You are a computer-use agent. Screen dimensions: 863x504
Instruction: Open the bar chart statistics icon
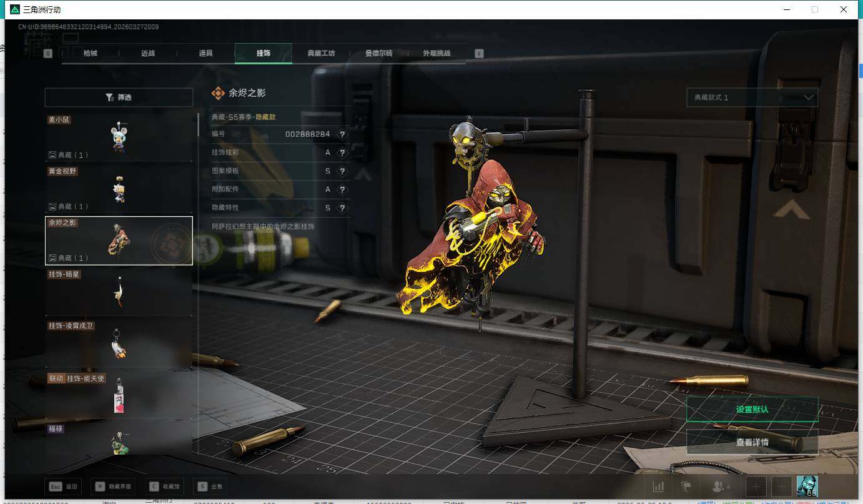[x=658, y=487]
